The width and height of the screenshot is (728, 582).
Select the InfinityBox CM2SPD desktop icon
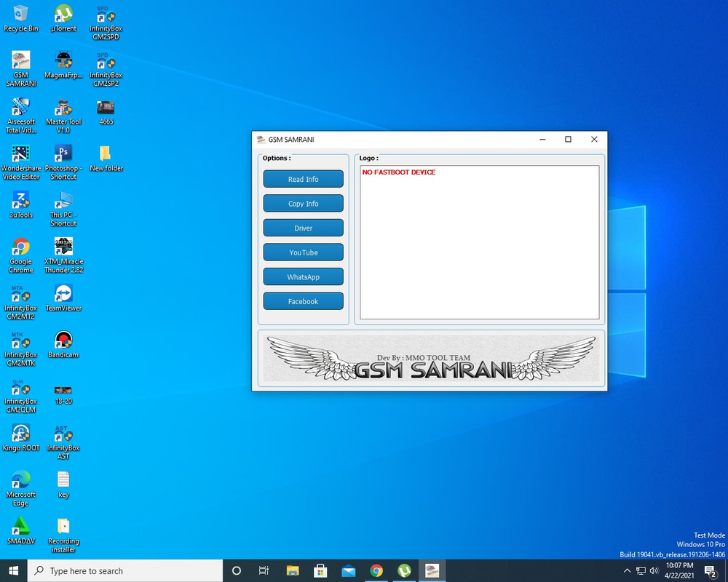pyautogui.click(x=106, y=23)
